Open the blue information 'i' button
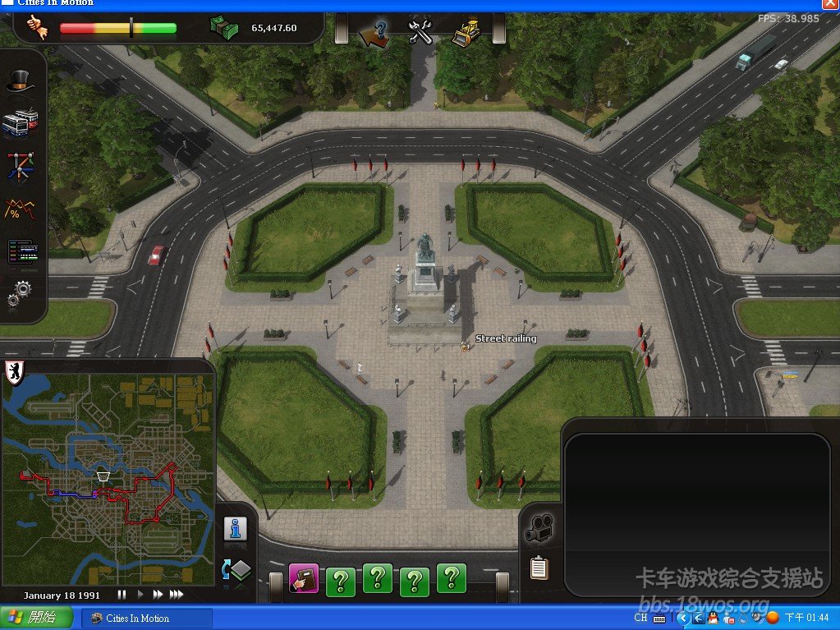This screenshot has width=840, height=630. point(235,529)
